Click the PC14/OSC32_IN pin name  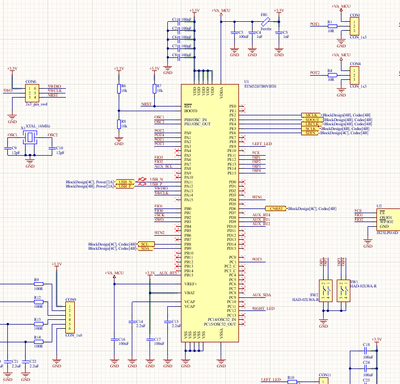pos(222,320)
